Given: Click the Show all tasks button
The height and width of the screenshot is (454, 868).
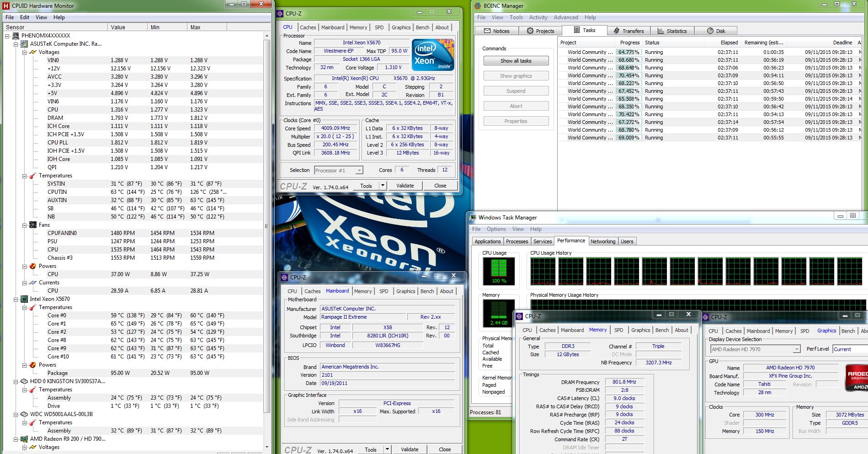Looking at the screenshot, I should coord(516,61).
